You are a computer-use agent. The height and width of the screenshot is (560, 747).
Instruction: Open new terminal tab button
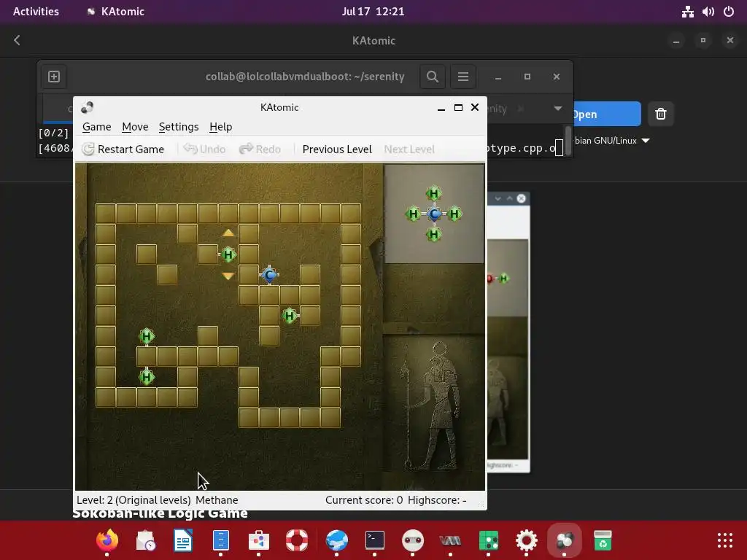point(54,76)
